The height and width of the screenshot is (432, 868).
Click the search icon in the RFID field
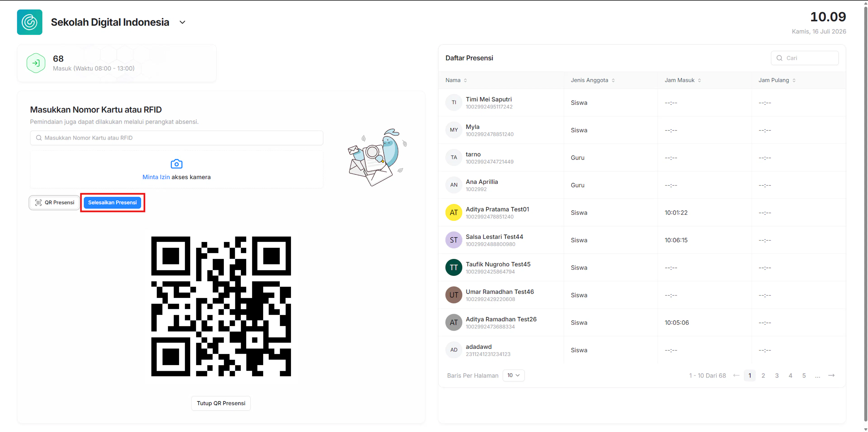pyautogui.click(x=39, y=138)
